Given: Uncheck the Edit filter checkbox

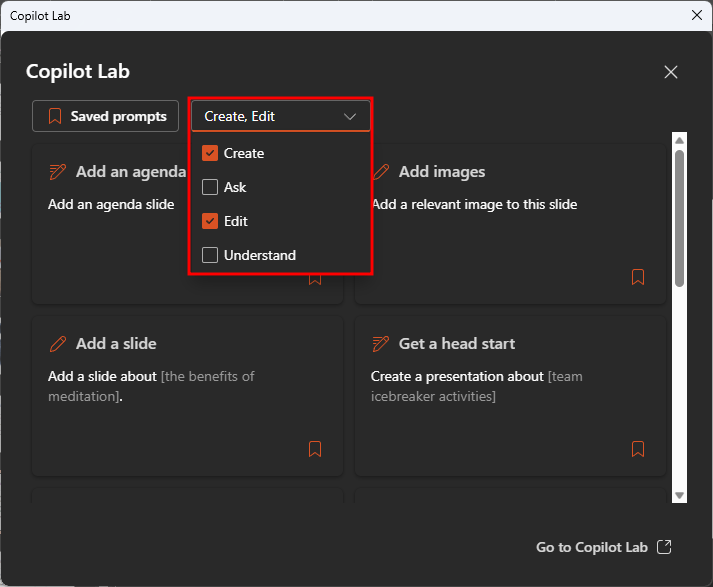Looking at the screenshot, I should pyautogui.click(x=210, y=221).
